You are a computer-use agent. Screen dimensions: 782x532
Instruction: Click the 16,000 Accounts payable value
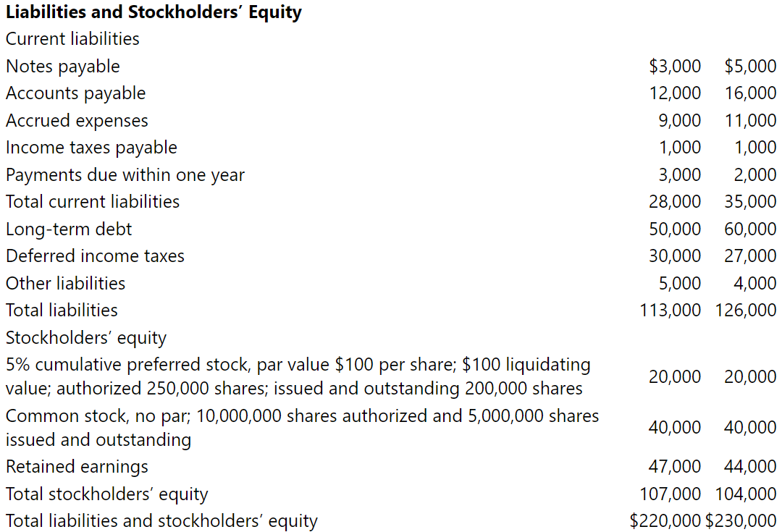click(x=750, y=93)
